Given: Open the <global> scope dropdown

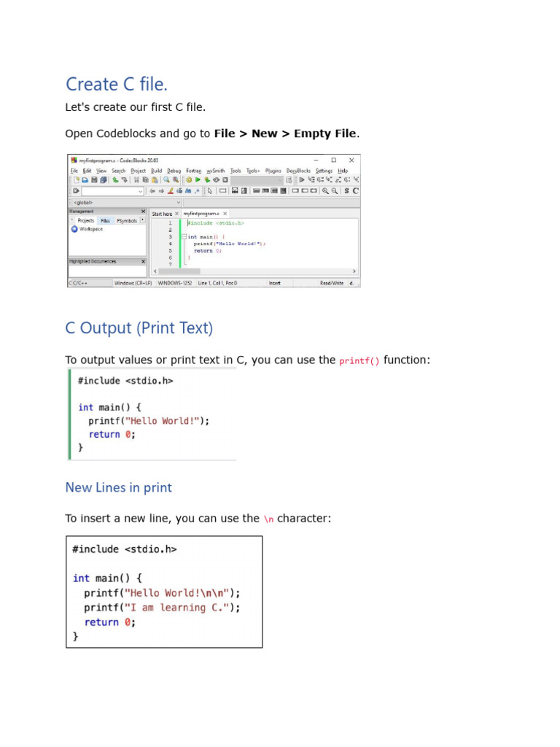Looking at the screenshot, I should click(179, 203).
